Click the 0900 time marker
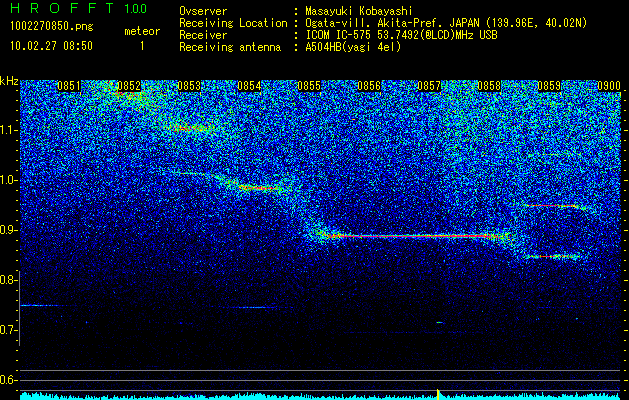Viewport: 629px width, 400px height. (609, 86)
